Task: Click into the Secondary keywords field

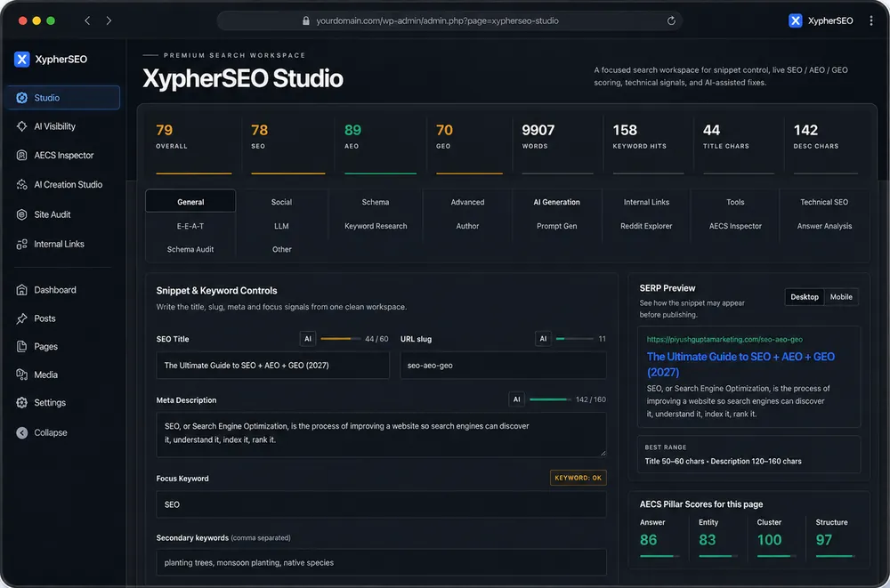Action: [382, 562]
